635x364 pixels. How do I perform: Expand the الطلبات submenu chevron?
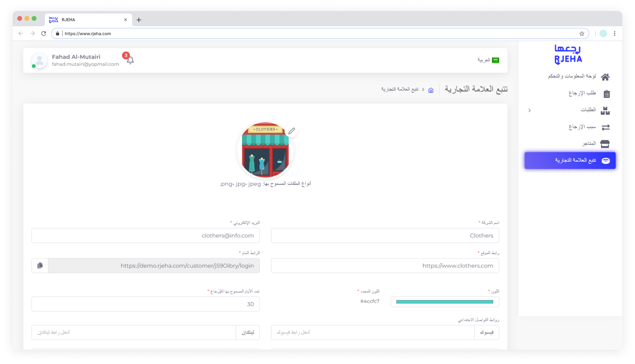[x=530, y=110]
